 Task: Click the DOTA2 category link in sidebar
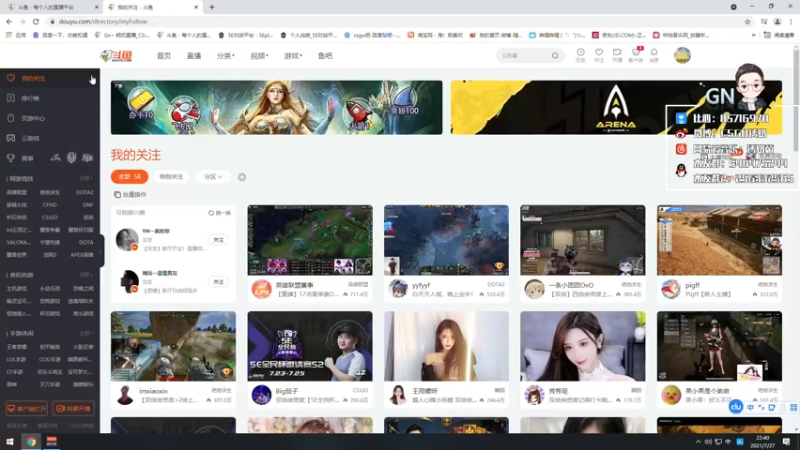click(x=84, y=192)
